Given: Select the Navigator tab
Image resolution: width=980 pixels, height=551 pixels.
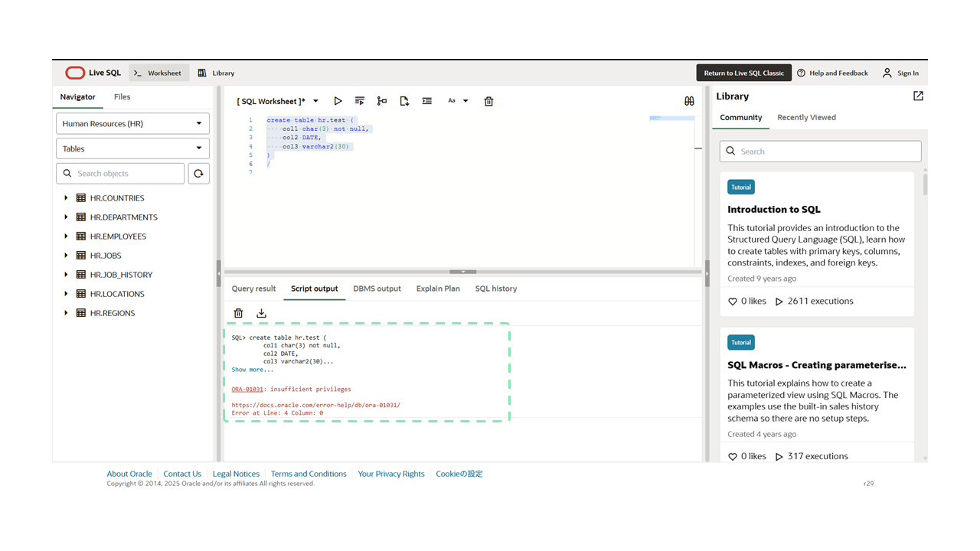Looking at the screenshot, I should tap(78, 97).
